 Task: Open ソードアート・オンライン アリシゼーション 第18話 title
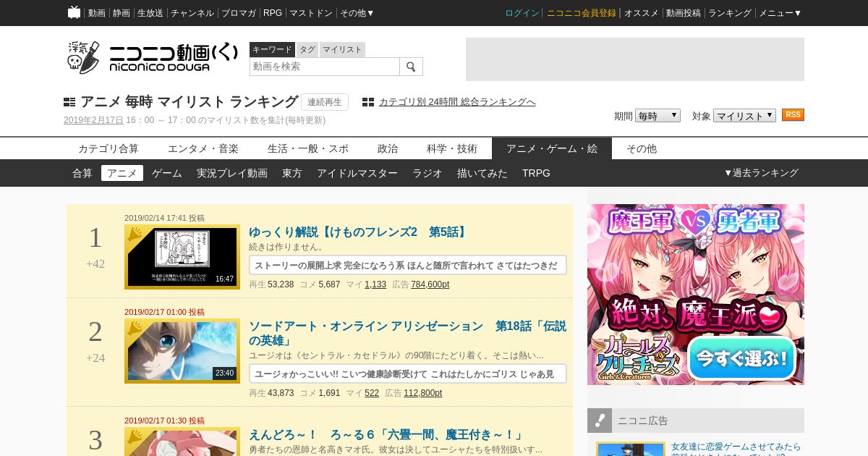pyautogui.click(x=408, y=333)
